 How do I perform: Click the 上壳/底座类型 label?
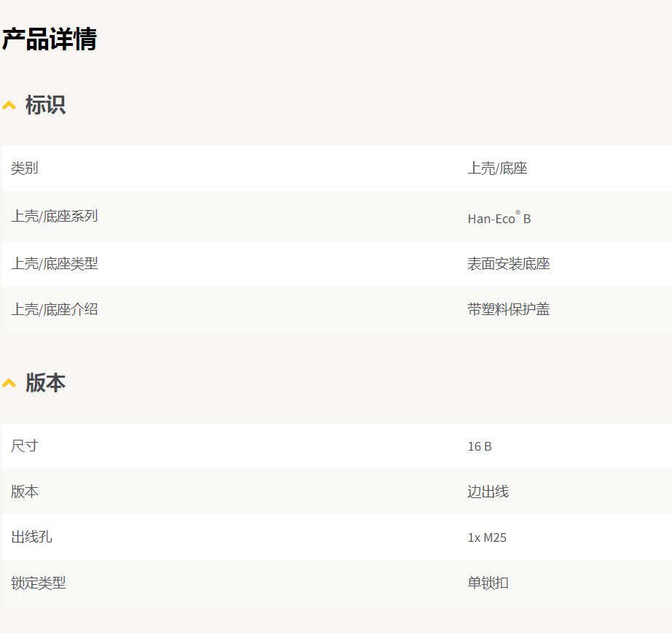coord(55,264)
